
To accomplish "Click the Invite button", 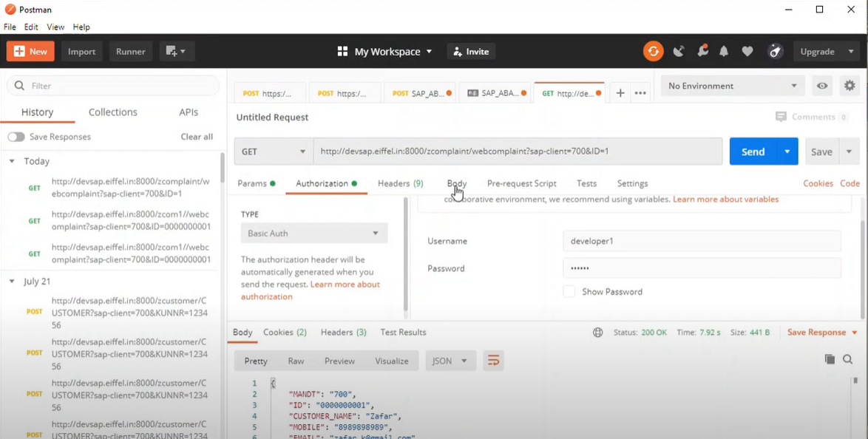I will click(x=471, y=52).
